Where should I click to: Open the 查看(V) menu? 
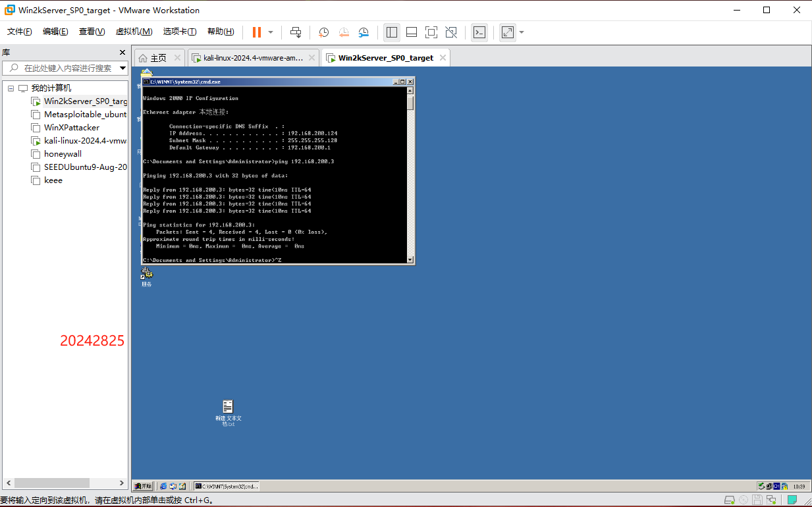pyautogui.click(x=92, y=32)
